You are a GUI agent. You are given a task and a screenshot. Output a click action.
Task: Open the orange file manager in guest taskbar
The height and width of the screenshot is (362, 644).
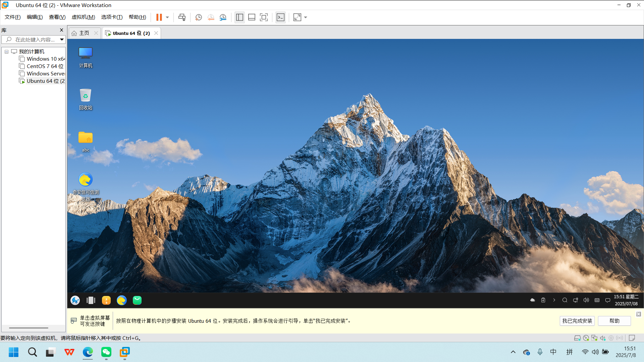coord(106,300)
